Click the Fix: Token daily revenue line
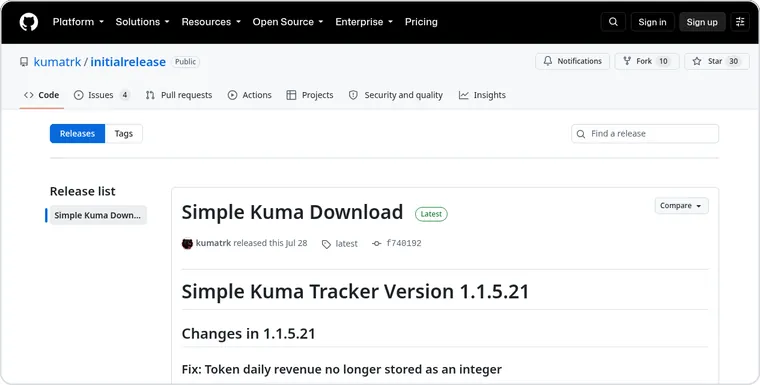Viewport: 760px width, 385px height. click(342, 369)
